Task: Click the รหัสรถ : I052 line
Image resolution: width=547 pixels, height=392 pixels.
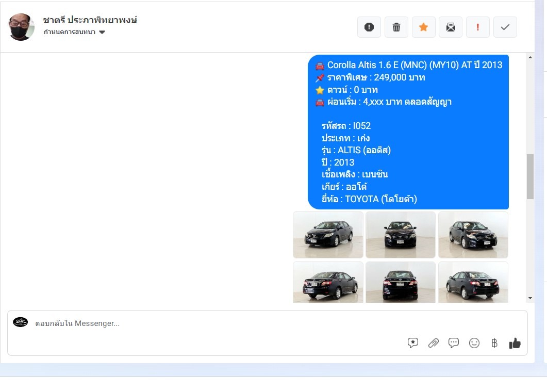Action: tap(346, 126)
